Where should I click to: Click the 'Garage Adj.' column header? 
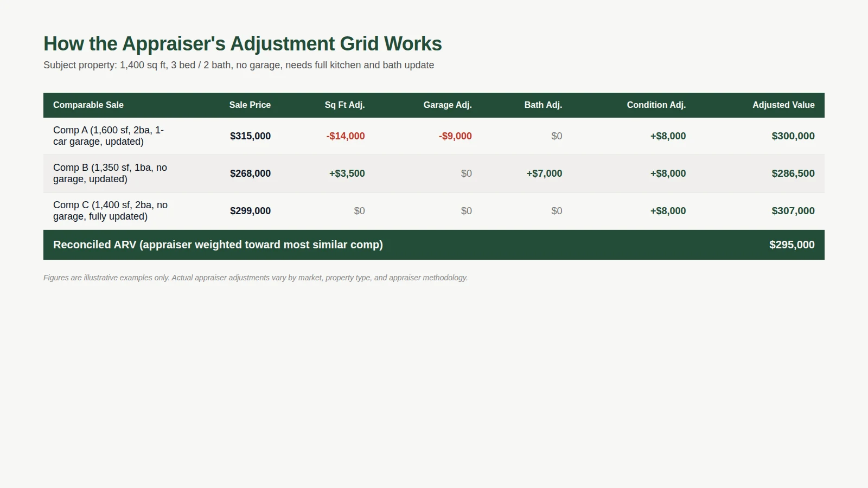tap(448, 105)
